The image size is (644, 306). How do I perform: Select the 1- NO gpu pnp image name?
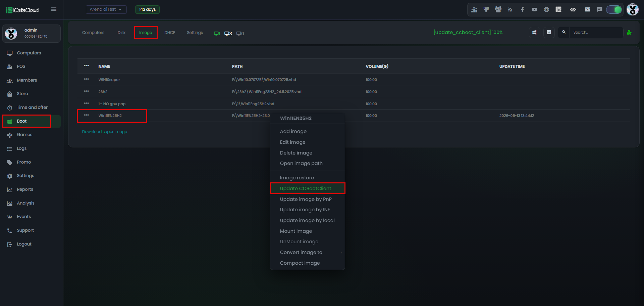click(x=112, y=104)
